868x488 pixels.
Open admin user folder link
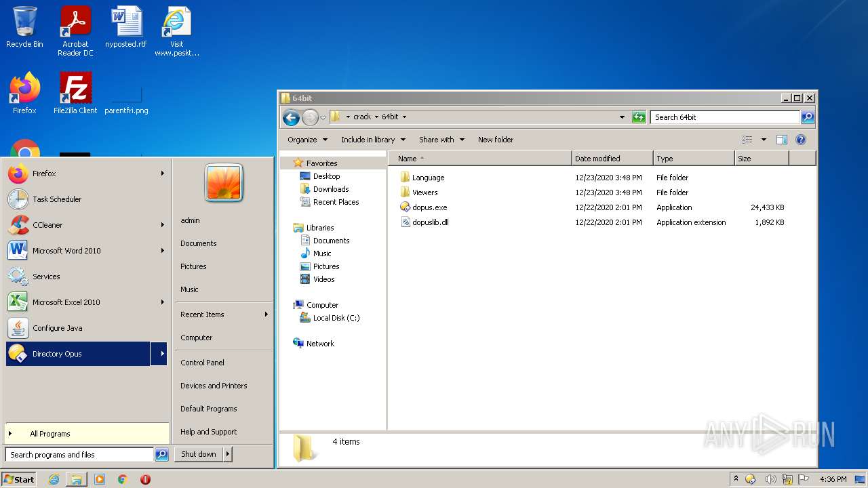click(x=190, y=220)
